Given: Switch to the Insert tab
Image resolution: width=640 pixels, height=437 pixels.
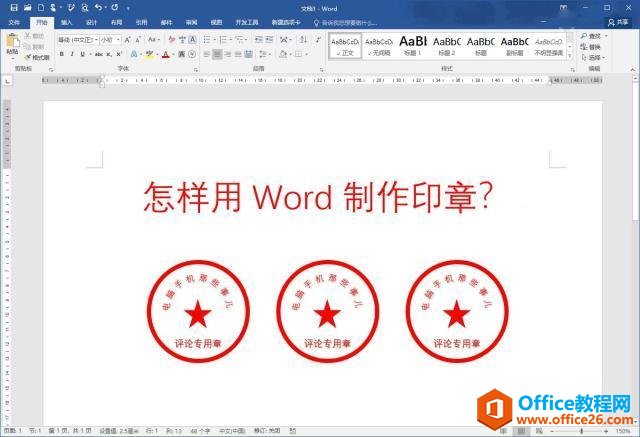Looking at the screenshot, I should tap(67, 22).
